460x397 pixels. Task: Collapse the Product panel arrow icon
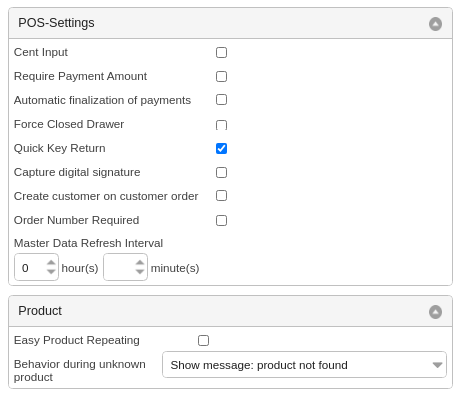(x=435, y=312)
